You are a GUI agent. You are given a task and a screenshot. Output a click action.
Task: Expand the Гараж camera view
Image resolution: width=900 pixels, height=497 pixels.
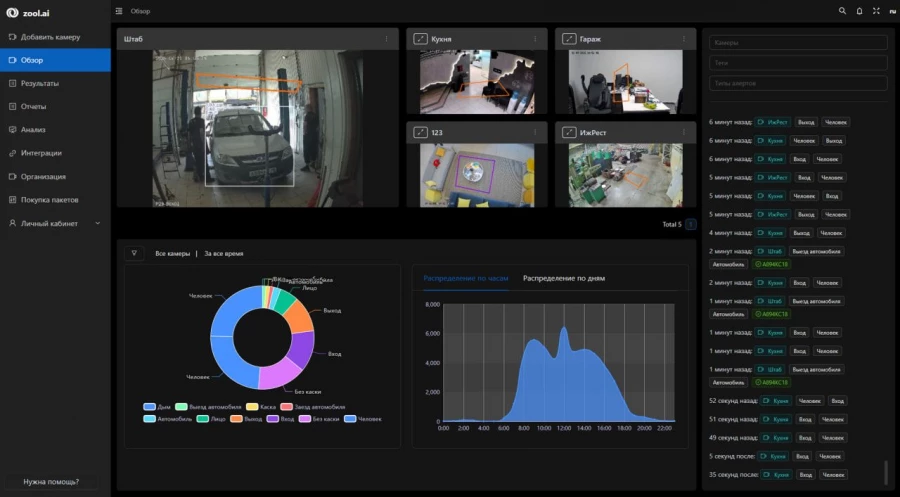click(569, 39)
